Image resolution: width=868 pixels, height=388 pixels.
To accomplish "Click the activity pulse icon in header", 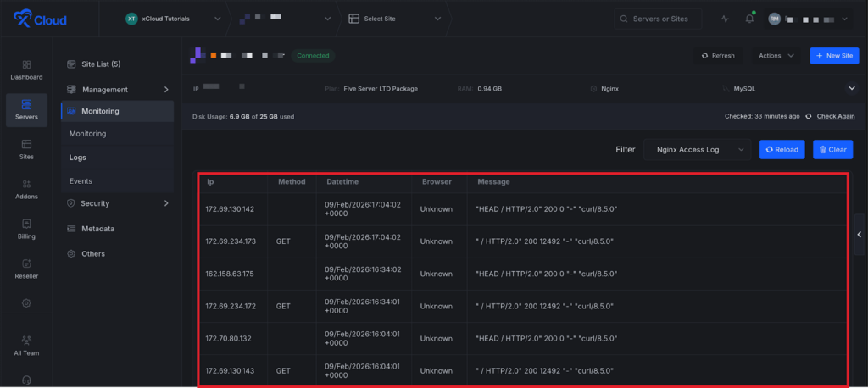I will tap(725, 19).
